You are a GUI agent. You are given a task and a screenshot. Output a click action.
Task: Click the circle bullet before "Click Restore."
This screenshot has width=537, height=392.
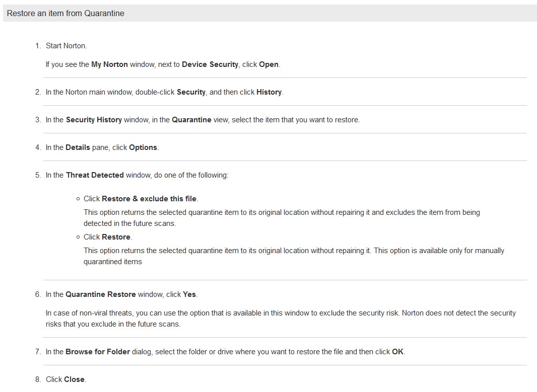pyautogui.click(x=78, y=237)
